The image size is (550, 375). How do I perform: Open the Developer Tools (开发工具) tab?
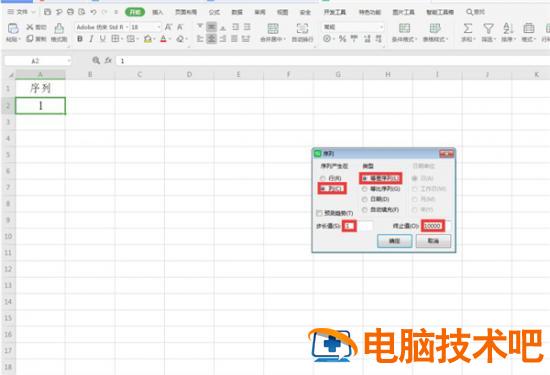334,12
